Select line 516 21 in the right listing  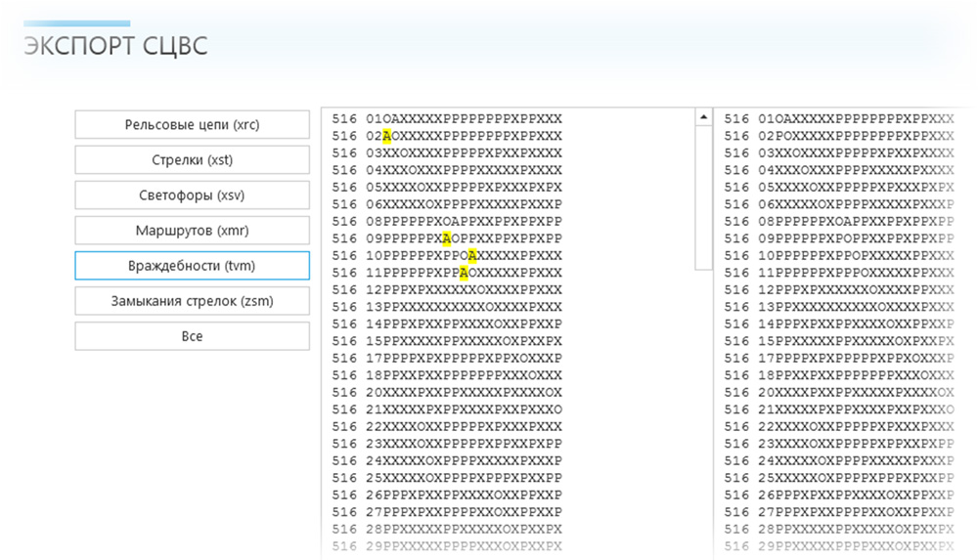pyautogui.click(x=839, y=409)
